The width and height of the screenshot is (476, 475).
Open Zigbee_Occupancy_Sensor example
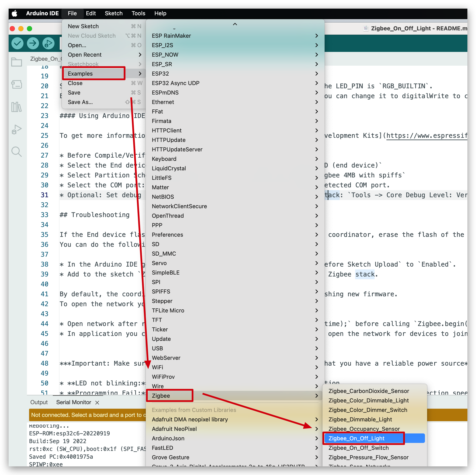[x=375, y=429]
